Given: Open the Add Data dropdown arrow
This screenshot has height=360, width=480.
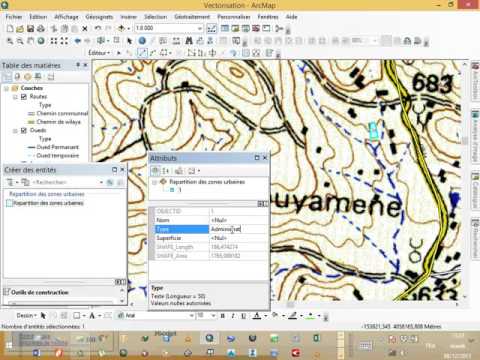Looking at the screenshot, I should pos(128,29).
